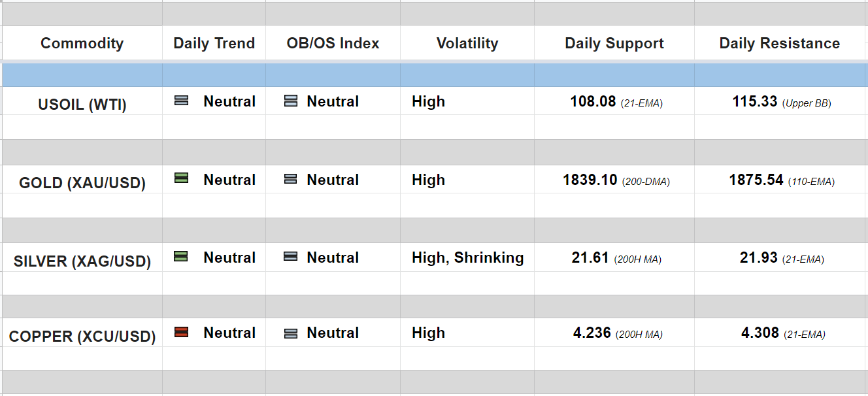Image resolution: width=868 pixels, height=396 pixels.
Task: Click GOLD Daily Trend green indicator icon
Action: pos(181,178)
